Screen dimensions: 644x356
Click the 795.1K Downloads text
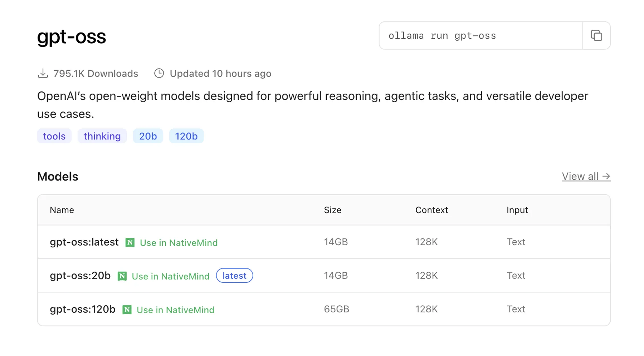click(96, 74)
